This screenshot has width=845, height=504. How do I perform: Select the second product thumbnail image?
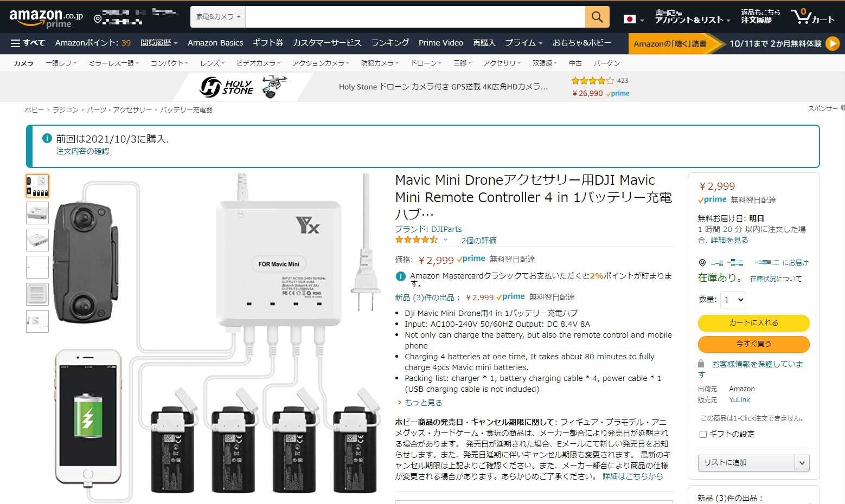point(37,213)
